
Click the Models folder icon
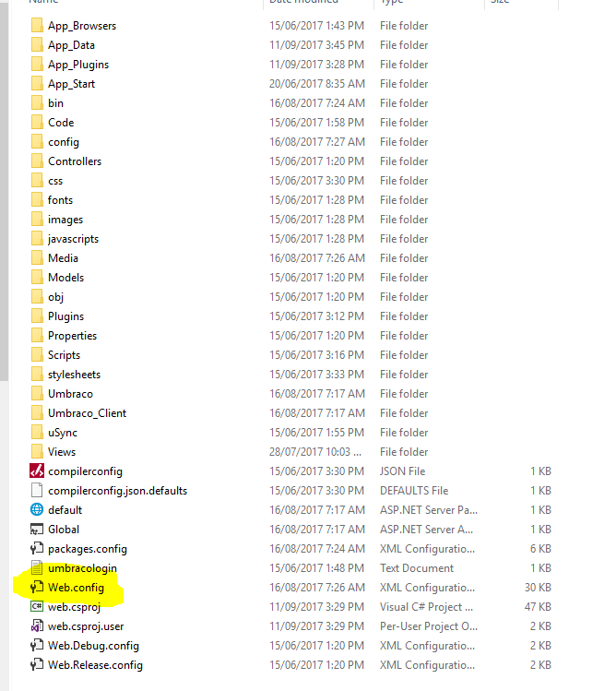[37, 278]
